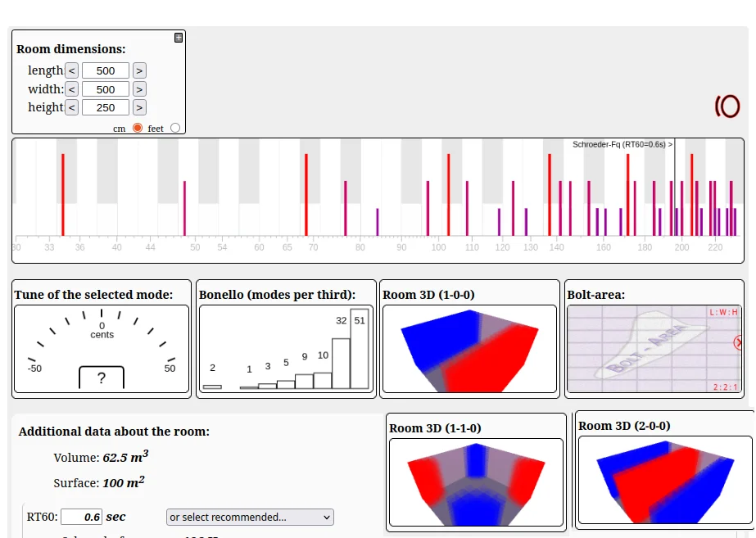Select the red mode bar near 34 Hz
756x538 pixels.
63,195
